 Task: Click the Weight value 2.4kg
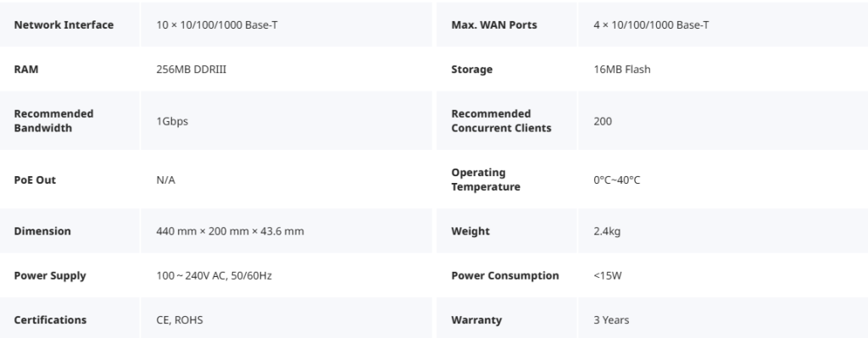607,231
